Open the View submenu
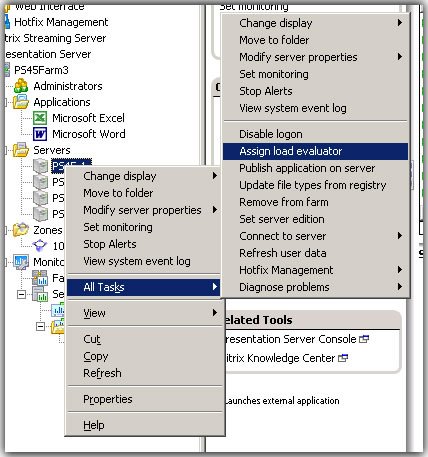Screen dimensions: 428x457 (144, 313)
